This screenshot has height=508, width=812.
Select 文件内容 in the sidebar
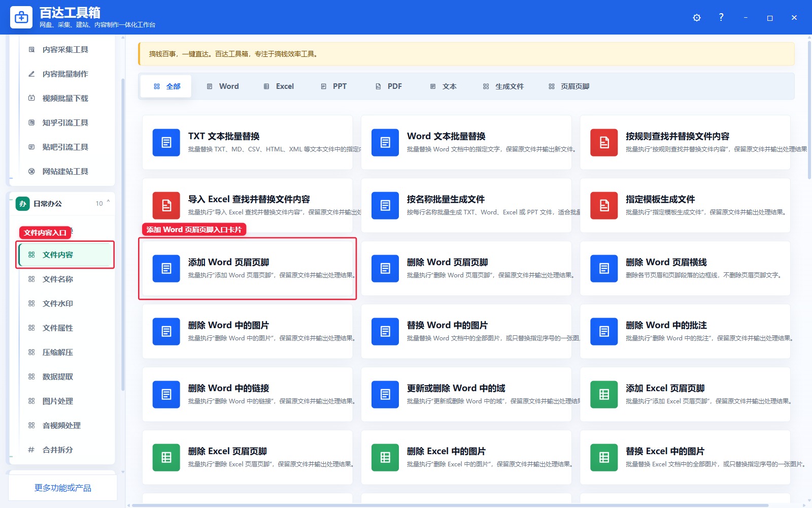point(65,255)
